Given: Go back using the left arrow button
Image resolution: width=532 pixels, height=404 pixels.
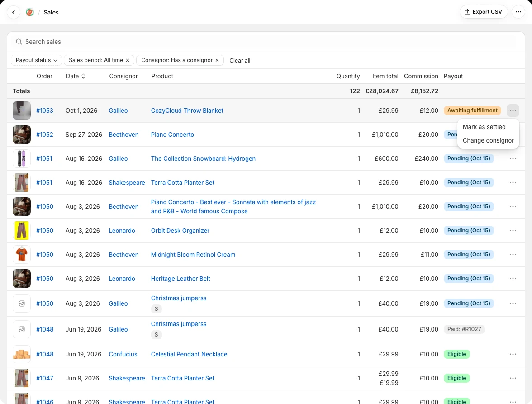Looking at the screenshot, I should click(x=14, y=12).
